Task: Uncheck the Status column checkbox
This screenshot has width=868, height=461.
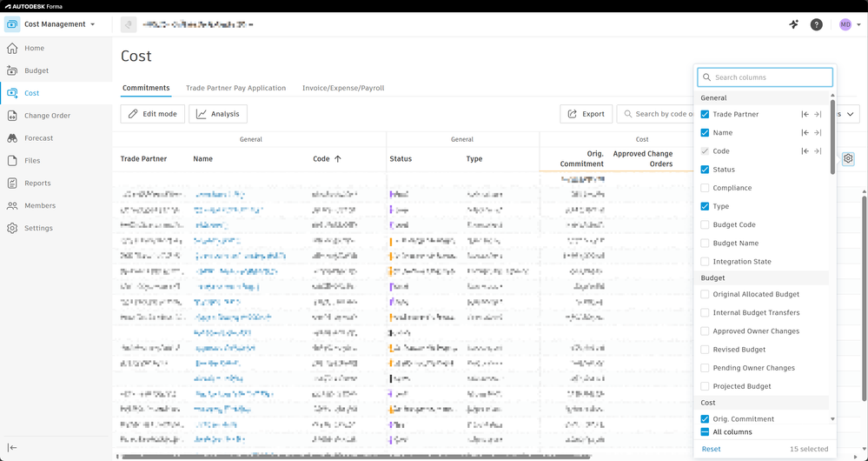Action: [705, 170]
